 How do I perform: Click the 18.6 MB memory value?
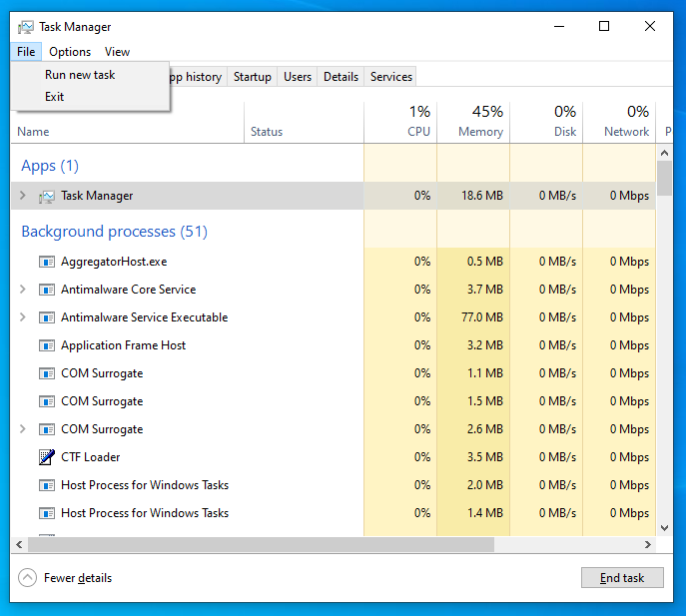[482, 196]
